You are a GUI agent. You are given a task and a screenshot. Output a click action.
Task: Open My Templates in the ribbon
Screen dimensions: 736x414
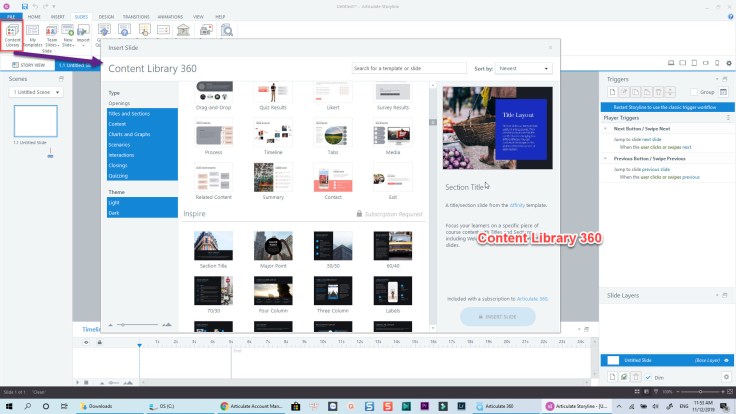tap(32, 36)
